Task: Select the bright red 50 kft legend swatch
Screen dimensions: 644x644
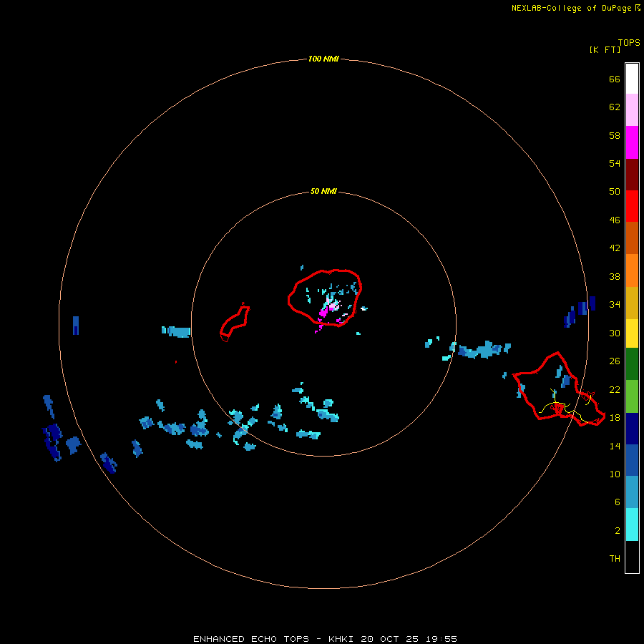Action: coord(632,206)
